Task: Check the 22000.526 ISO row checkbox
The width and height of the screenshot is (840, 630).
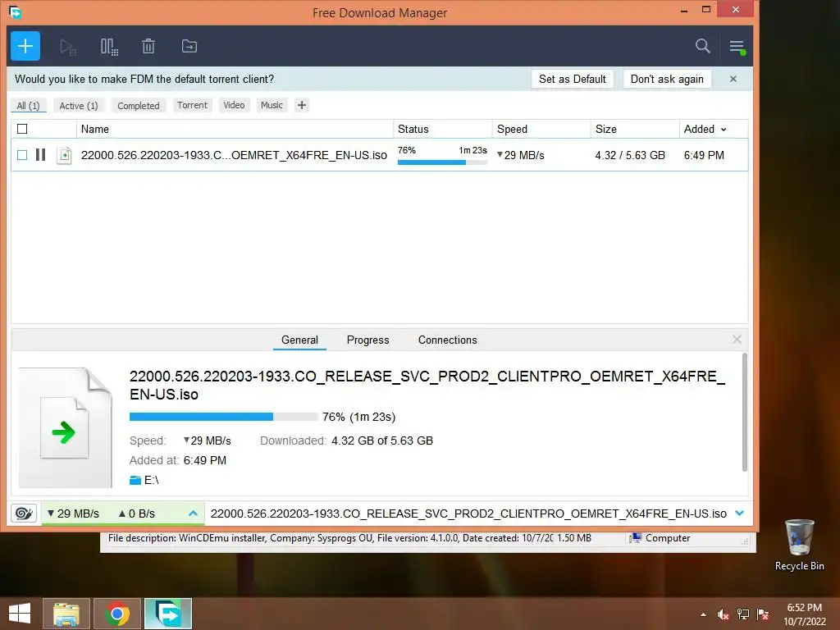Action: click(x=22, y=155)
